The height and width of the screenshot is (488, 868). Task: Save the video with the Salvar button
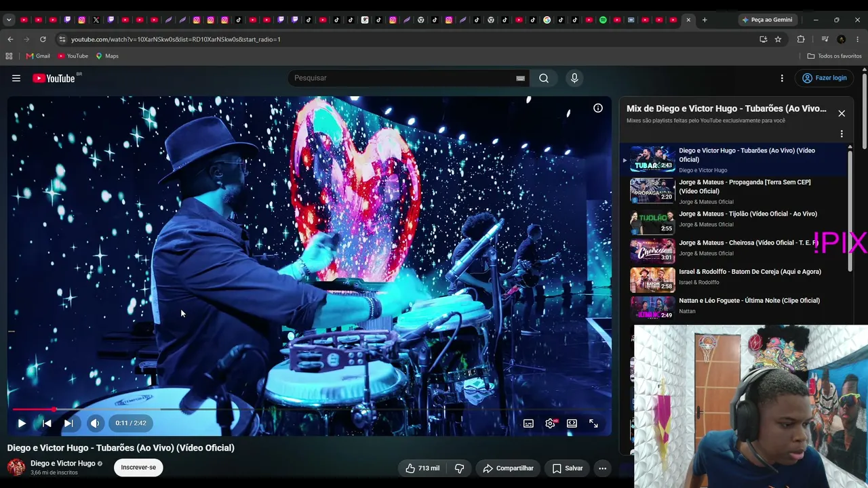568,468
